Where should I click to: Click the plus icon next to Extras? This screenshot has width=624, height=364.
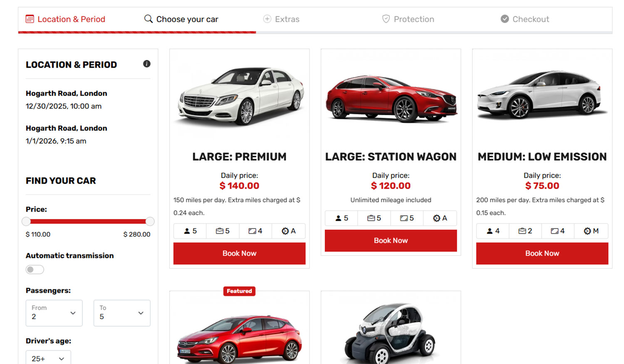(x=267, y=19)
